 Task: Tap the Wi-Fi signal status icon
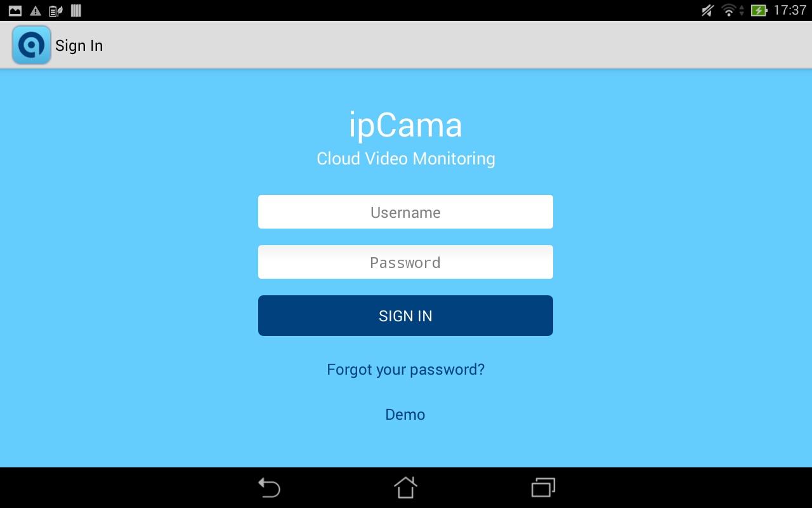[x=729, y=10]
